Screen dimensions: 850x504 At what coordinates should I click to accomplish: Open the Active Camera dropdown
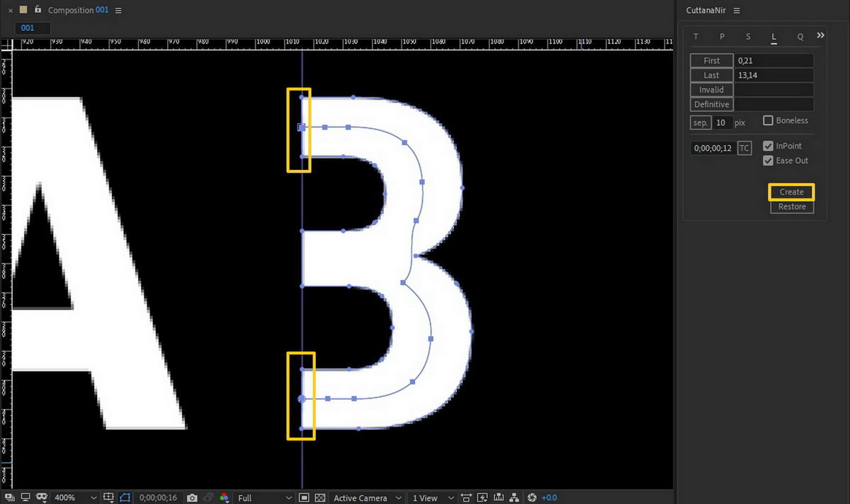coord(368,498)
